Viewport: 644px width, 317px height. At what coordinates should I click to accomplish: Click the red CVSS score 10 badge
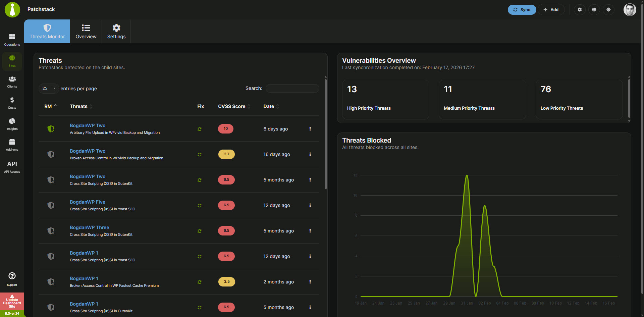(x=226, y=129)
